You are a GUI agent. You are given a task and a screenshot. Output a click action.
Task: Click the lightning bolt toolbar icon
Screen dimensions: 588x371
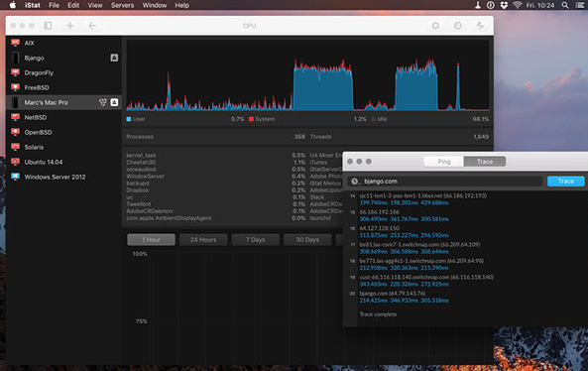pyautogui.click(x=480, y=26)
